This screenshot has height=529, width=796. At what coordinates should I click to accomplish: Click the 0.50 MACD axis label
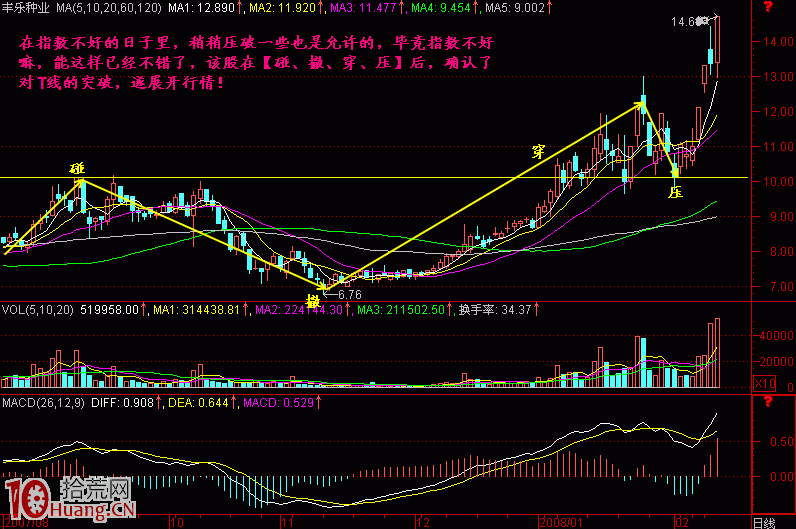tap(782, 442)
